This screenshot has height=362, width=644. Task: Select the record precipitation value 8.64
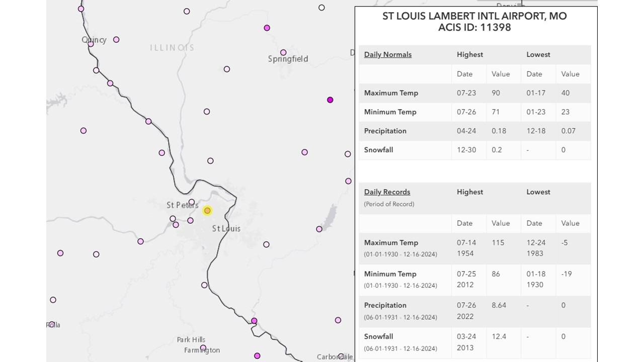pos(499,305)
